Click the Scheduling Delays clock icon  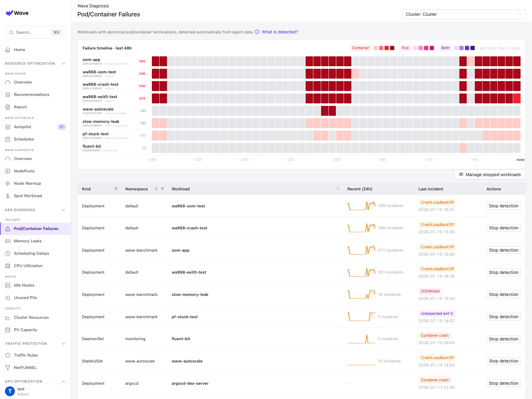(8, 254)
